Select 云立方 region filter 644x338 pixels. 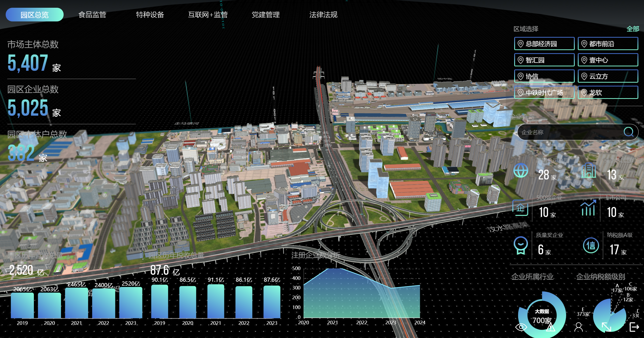(x=608, y=76)
